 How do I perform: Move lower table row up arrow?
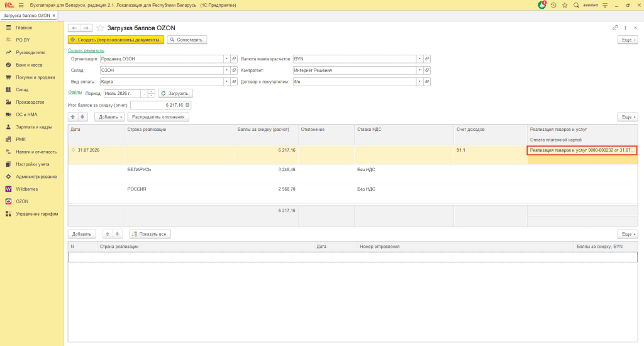107,234
